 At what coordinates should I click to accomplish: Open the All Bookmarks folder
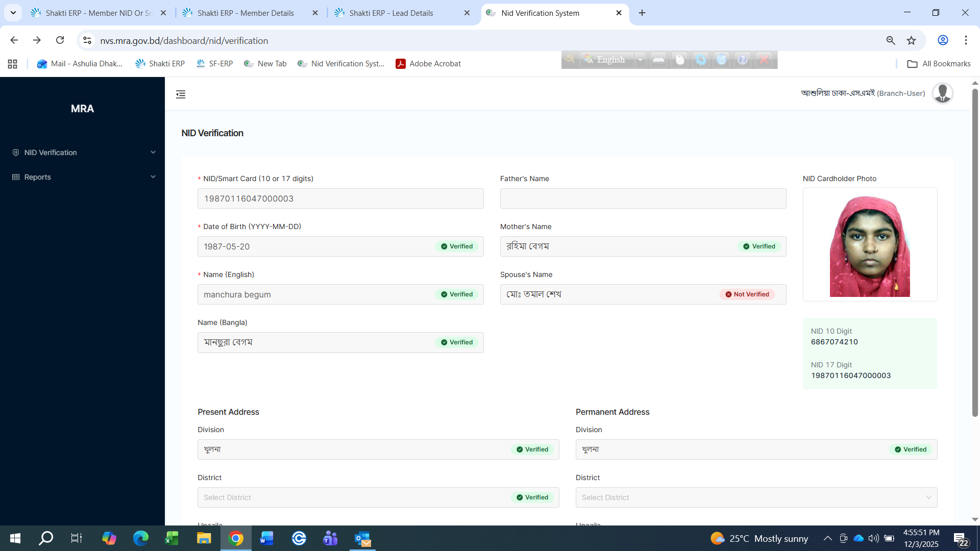(939, 64)
